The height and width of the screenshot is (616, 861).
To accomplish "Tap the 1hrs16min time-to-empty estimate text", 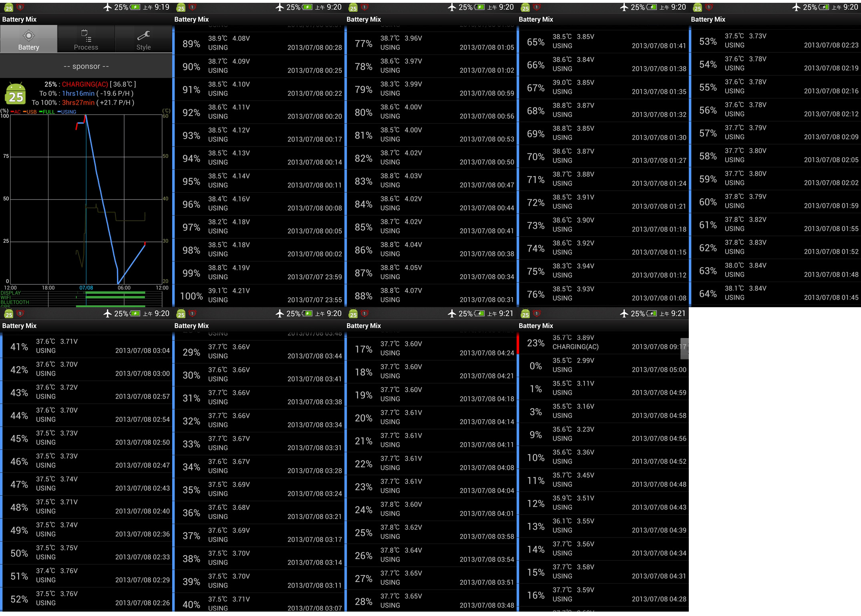I will tap(78, 93).
